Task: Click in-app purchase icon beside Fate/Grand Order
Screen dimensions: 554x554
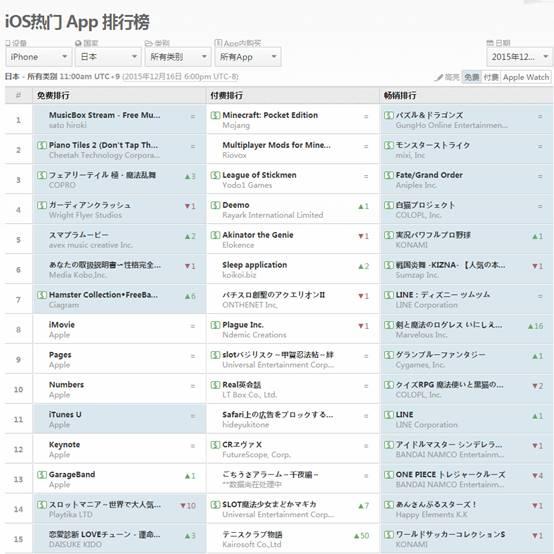Action: click(x=389, y=175)
